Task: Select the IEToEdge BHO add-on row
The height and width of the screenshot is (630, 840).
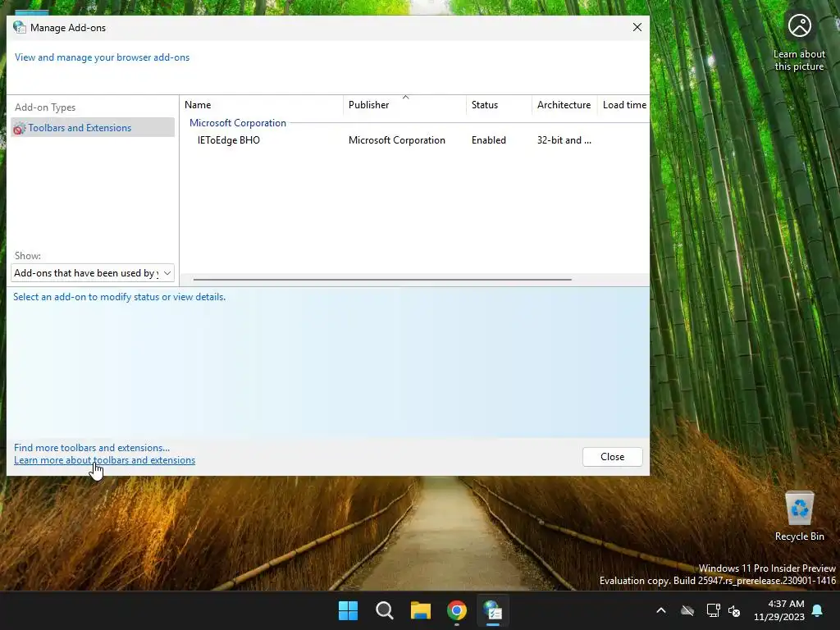Action: (414, 140)
